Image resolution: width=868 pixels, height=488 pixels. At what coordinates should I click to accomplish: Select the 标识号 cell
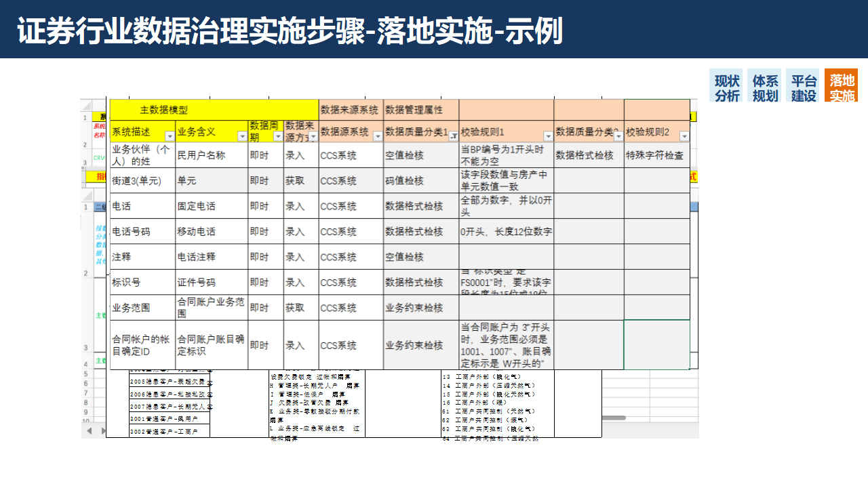click(142, 283)
